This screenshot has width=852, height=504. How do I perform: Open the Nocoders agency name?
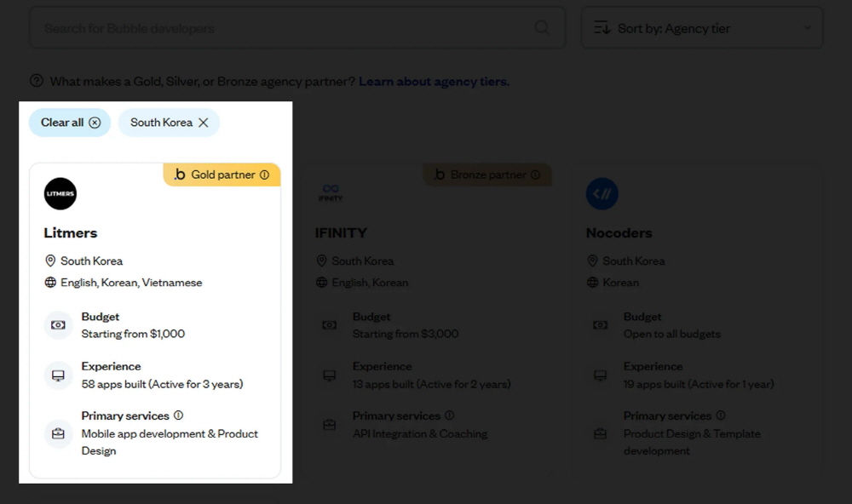(619, 233)
